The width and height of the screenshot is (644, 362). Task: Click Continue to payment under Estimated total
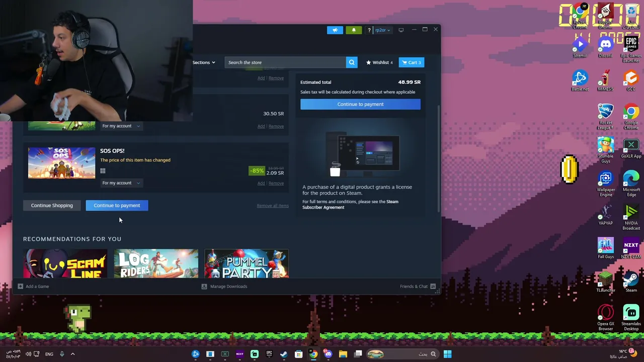[360, 104]
